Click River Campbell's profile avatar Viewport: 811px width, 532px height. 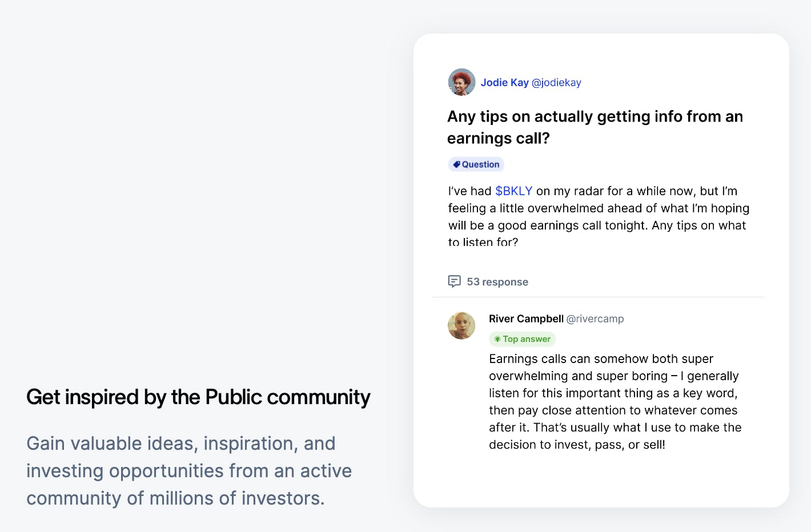pos(461,325)
